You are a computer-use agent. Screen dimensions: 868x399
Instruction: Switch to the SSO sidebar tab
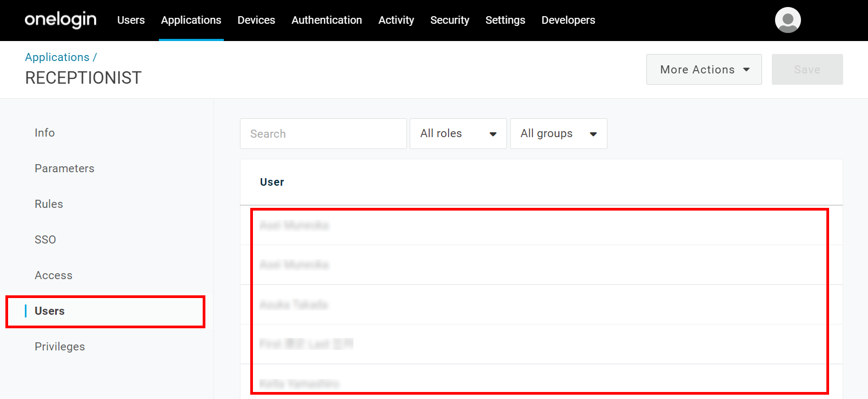[x=45, y=240]
